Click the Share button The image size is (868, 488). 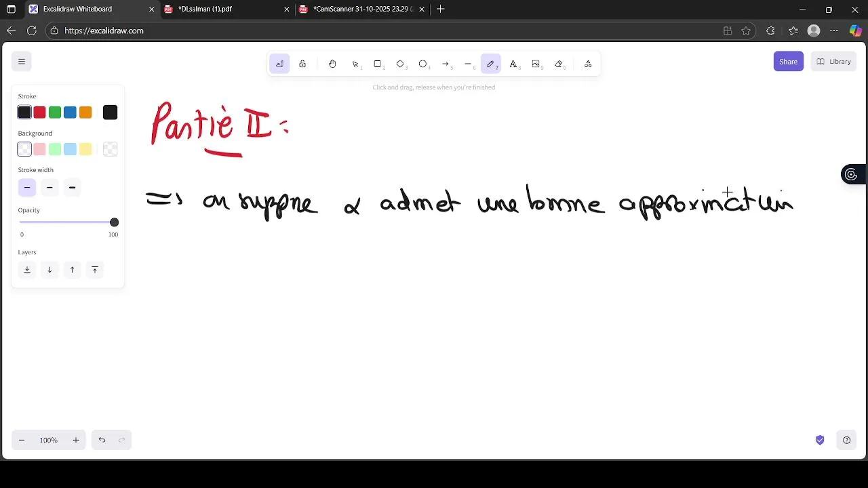pos(789,62)
